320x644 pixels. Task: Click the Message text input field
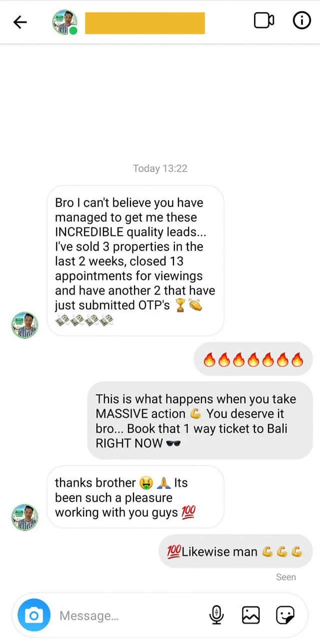[125, 615]
